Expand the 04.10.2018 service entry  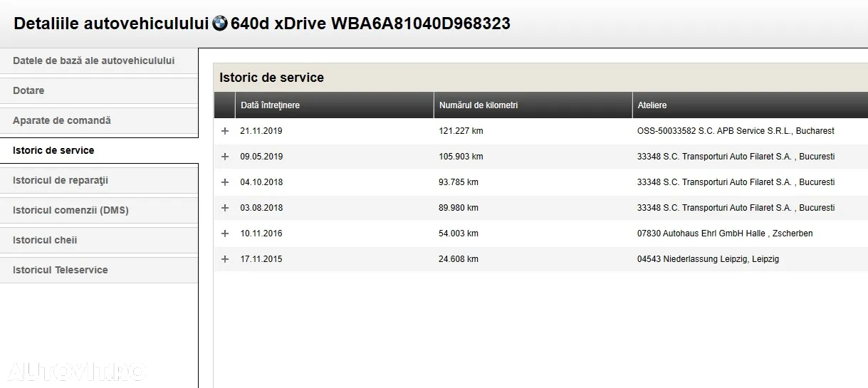[225, 182]
